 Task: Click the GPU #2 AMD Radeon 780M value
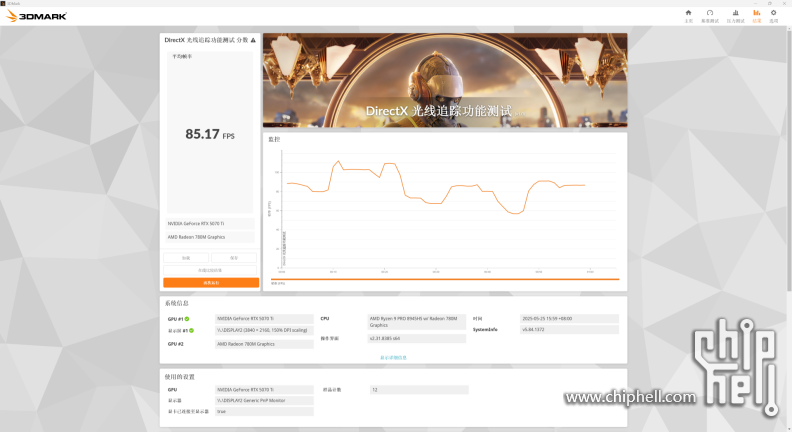(x=264, y=344)
